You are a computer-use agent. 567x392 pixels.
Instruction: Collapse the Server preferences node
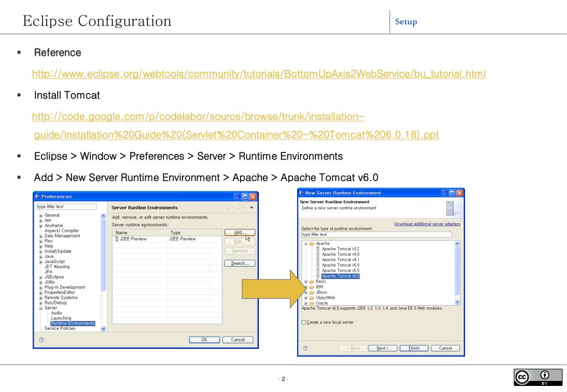coord(40,308)
